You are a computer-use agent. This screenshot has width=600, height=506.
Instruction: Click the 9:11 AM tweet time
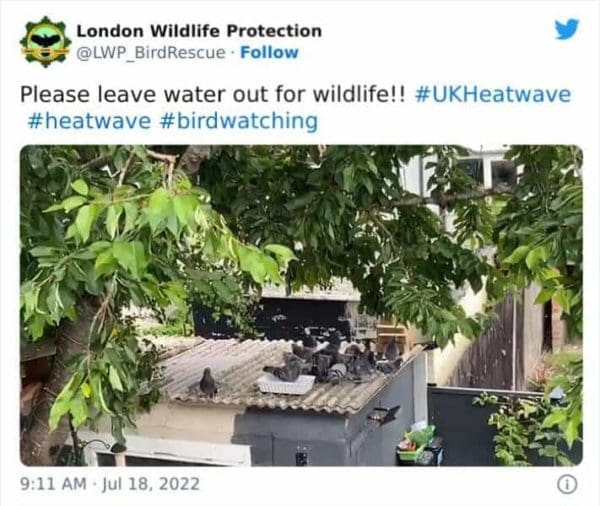point(53,484)
